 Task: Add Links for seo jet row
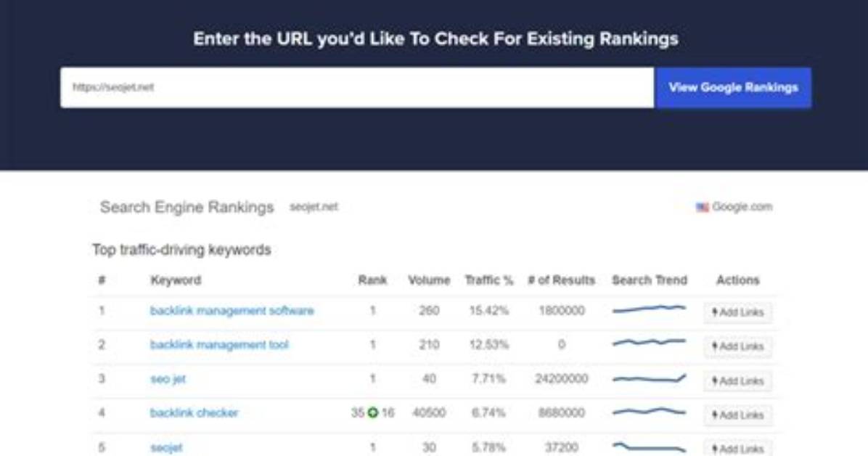pyautogui.click(x=738, y=380)
